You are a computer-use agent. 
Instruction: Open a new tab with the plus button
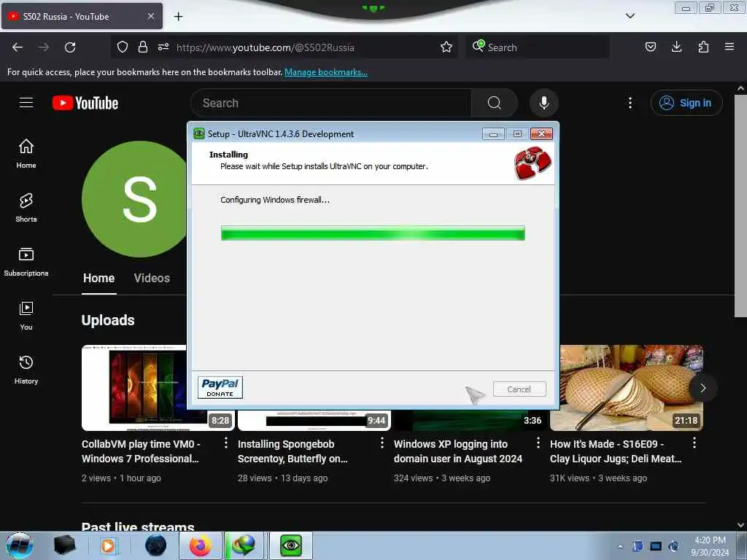pyautogui.click(x=178, y=17)
